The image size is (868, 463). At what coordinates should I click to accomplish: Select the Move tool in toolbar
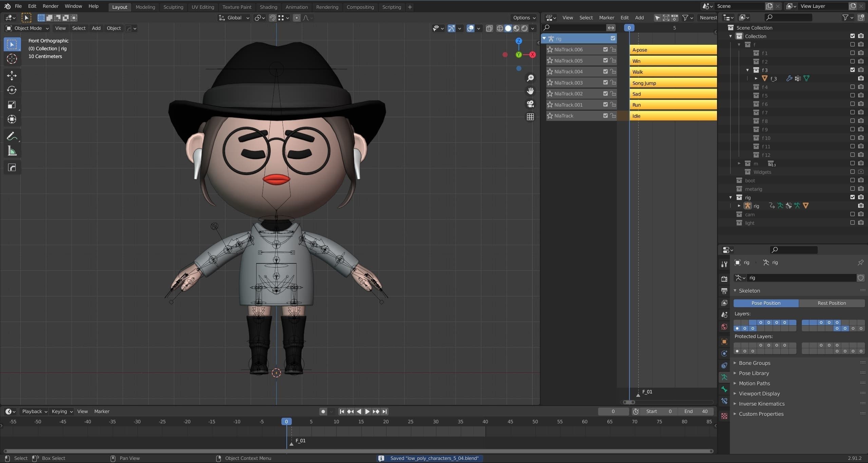[x=12, y=75]
